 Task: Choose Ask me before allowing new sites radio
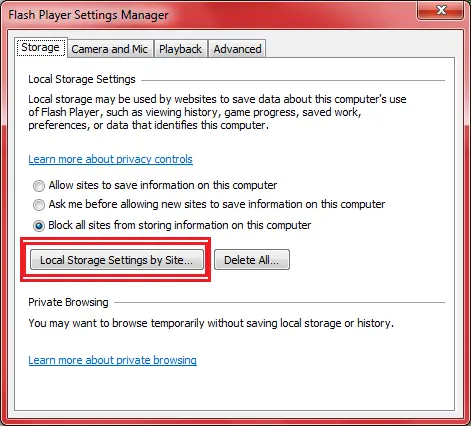(x=39, y=205)
